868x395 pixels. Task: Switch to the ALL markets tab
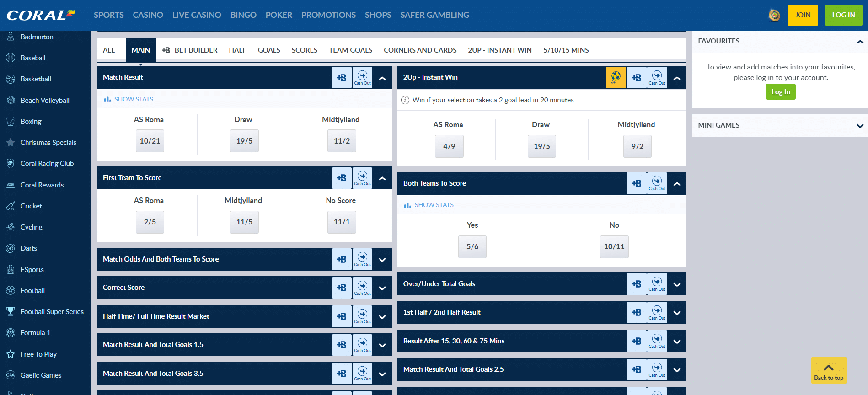point(109,50)
